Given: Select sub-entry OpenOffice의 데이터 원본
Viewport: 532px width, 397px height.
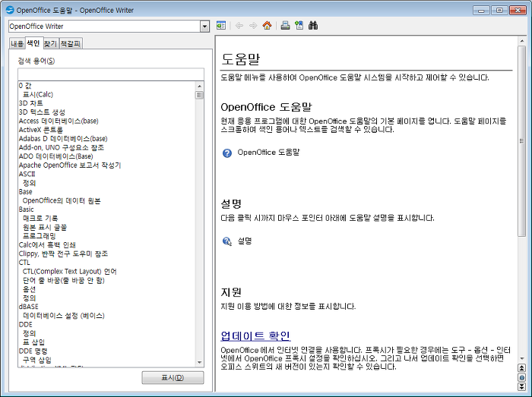Looking at the screenshot, I should 62,200.
